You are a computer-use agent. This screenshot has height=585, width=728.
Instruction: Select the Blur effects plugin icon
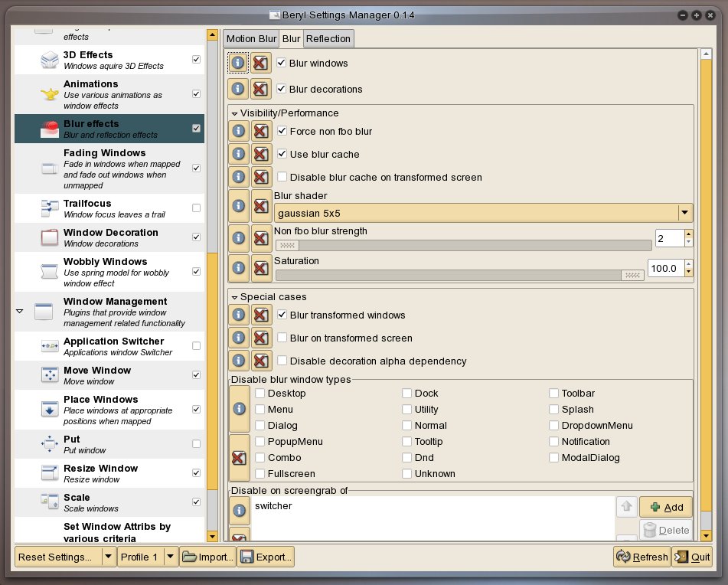pos(49,129)
